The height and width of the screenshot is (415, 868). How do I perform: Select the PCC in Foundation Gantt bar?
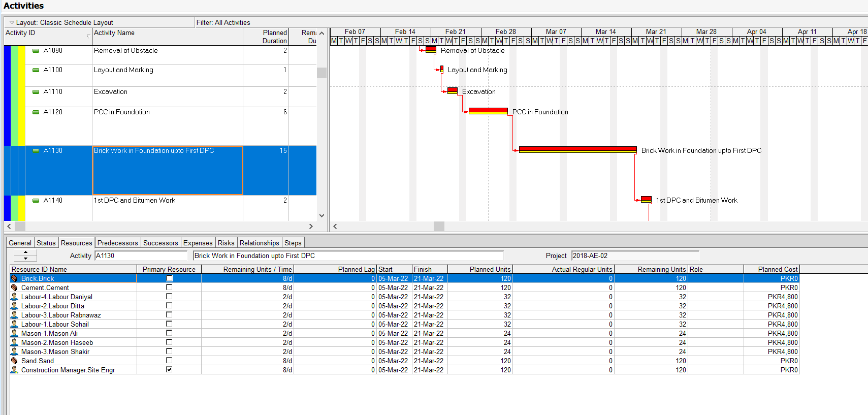pyautogui.click(x=488, y=111)
